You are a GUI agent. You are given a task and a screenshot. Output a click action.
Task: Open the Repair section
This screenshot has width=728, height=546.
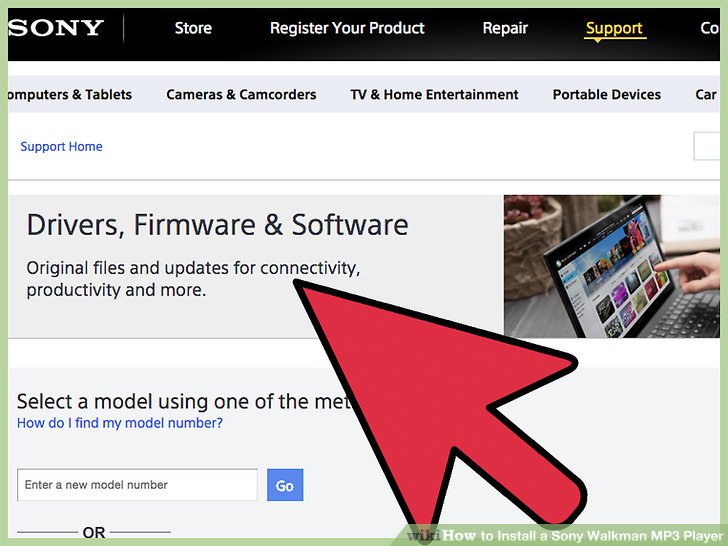coord(505,28)
